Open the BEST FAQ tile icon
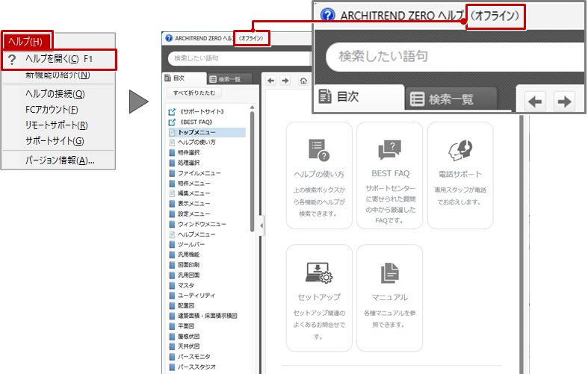Viewport: 588px width, 374px height. pyautogui.click(x=390, y=150)
